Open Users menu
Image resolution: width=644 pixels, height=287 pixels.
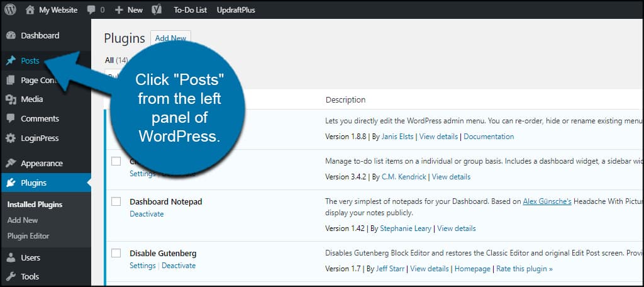click(x=30, y=258)
